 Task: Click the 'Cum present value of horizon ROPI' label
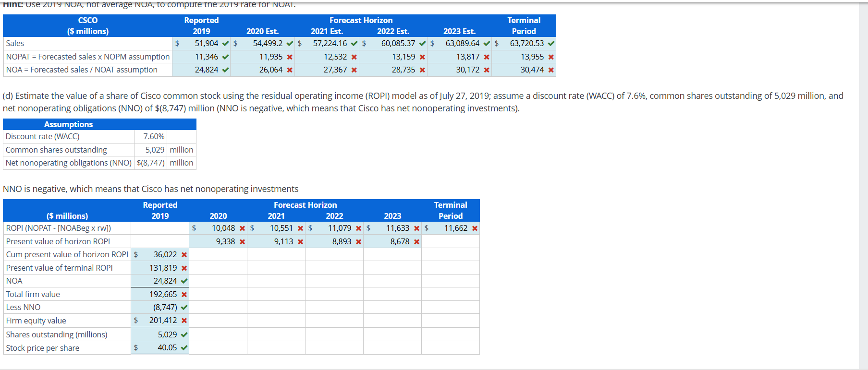pyautogui.click(x=67, y=254)
